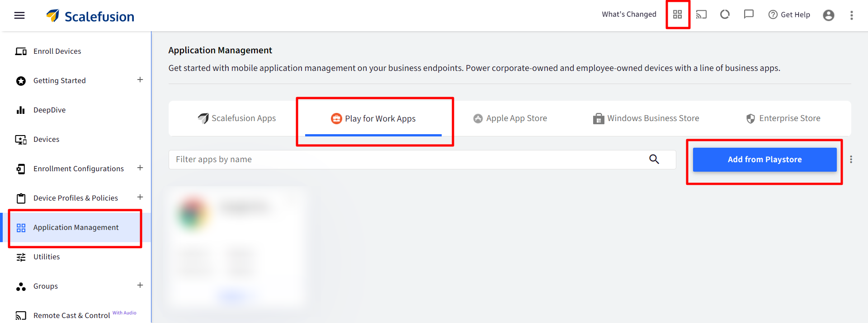Click the Apple App Store tab icon
This screenshot has width=868, height=323.
tap(478, 118)
